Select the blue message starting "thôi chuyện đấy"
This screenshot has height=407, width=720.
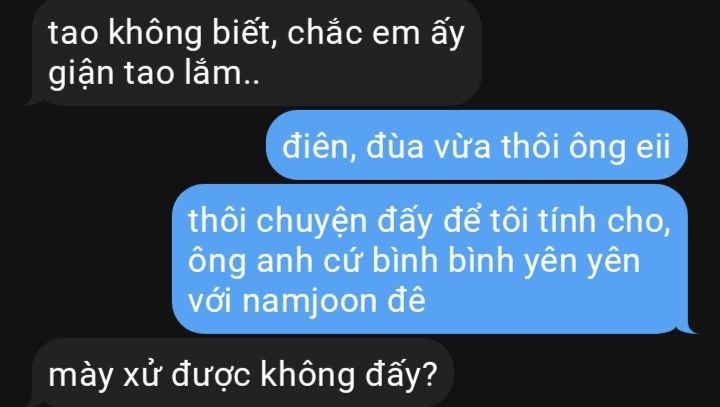[x=430, y=259]
